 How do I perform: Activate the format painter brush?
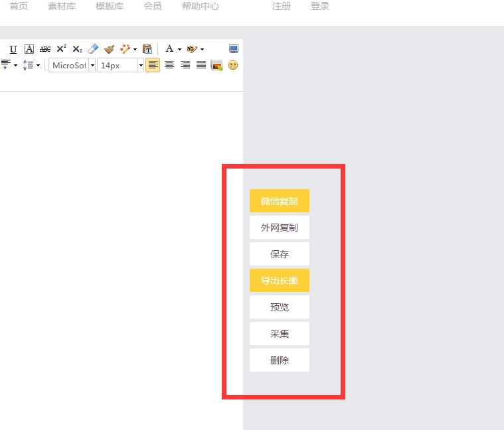click(110, 49)
